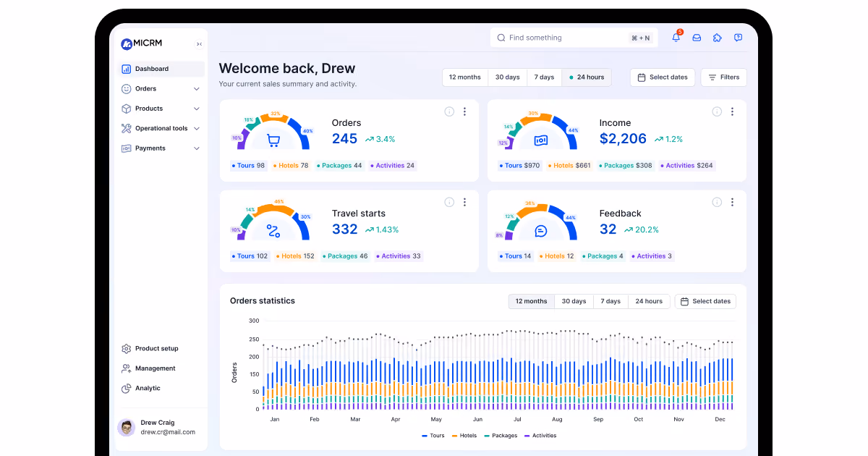The height and width of the screenshot is (456, 868).
Task: Click the Tours 14 tag in Feedback card
Action: tap(516, 256)
